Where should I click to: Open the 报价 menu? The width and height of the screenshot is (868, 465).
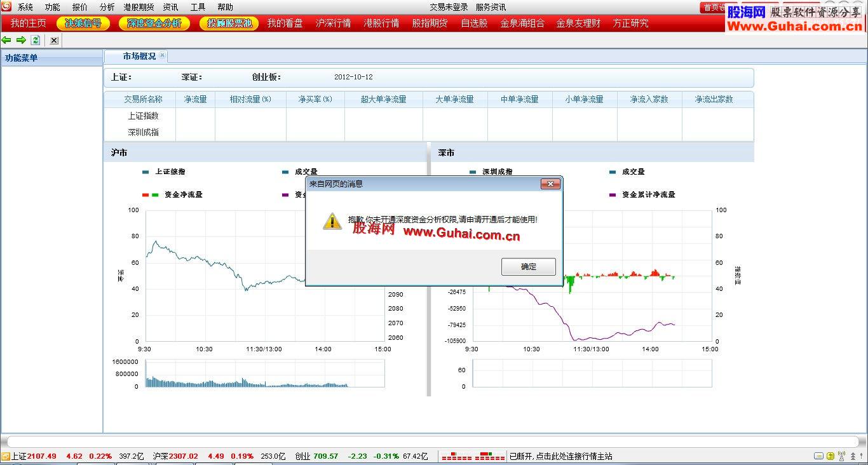[x=80, y=7]
